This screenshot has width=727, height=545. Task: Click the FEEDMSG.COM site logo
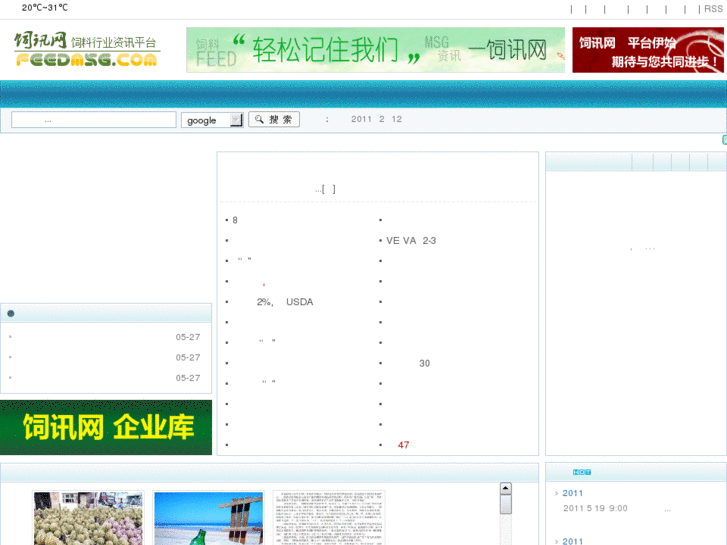87,49
